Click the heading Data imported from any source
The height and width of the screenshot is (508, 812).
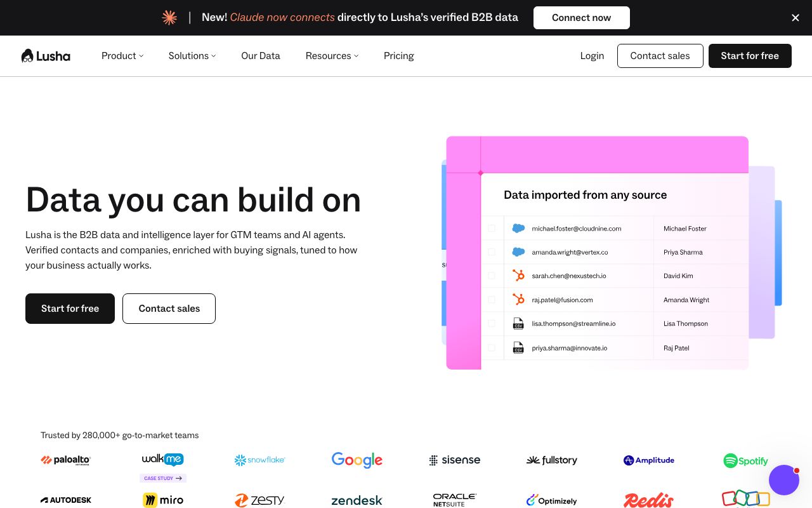pyautogui.click(x=585, y=195)
